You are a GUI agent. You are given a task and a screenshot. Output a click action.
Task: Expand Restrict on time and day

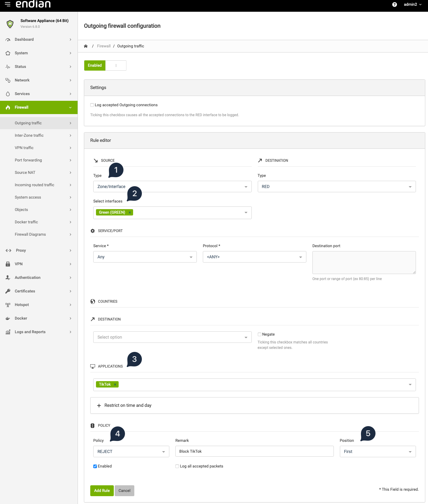pos(254,406)
